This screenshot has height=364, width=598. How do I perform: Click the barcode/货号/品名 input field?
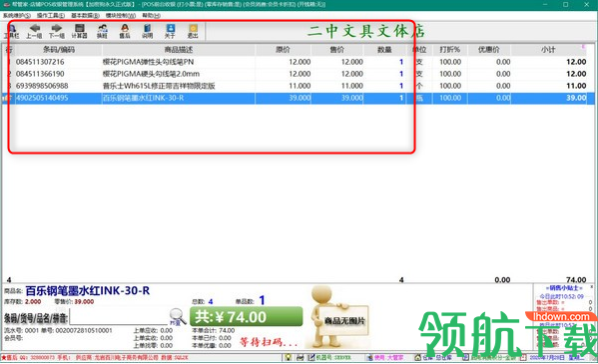[119, 317]
